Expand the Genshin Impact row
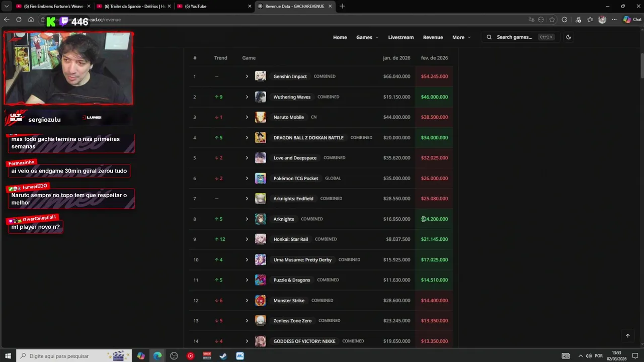This screenshot has width=644, height=362. click(x=247, y=76)
